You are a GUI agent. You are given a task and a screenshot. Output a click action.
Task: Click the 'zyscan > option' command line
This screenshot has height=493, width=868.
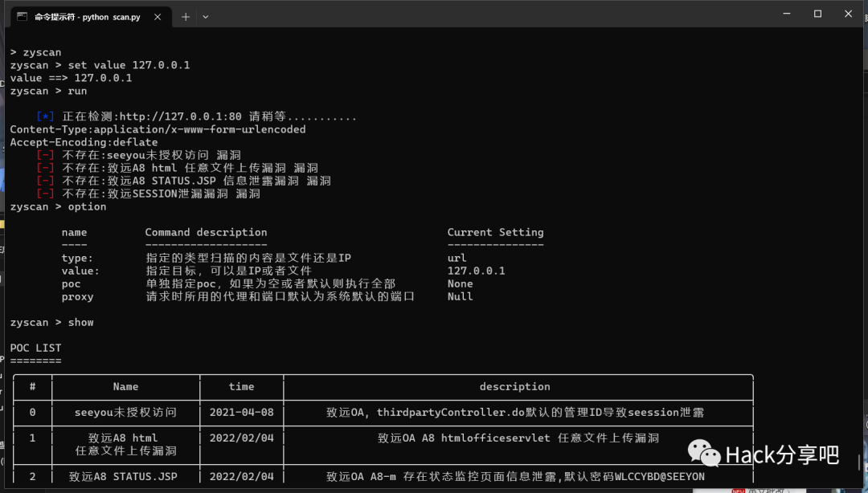[x=58, y=206]
